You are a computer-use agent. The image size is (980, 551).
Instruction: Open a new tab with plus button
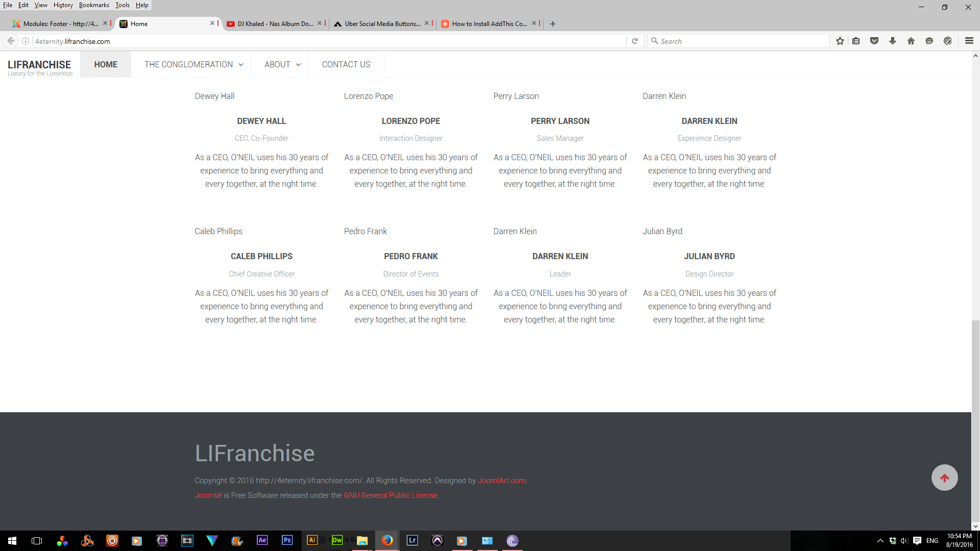pos(553,23)
